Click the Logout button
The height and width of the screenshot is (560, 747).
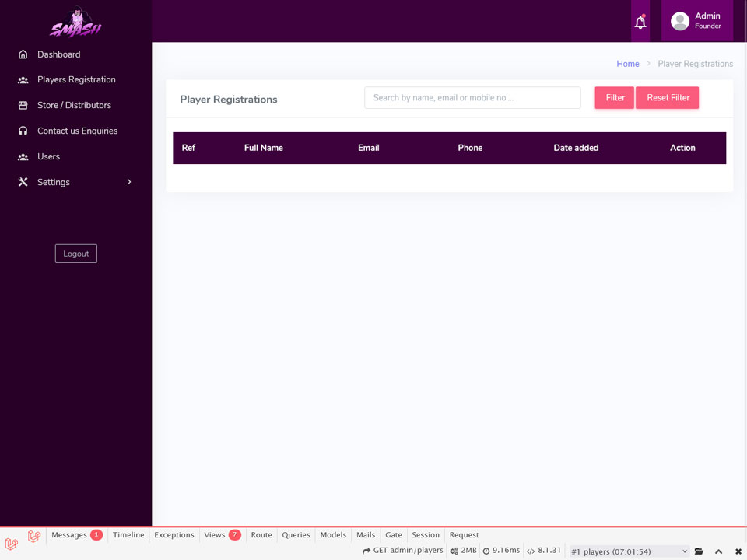(76, 254)
